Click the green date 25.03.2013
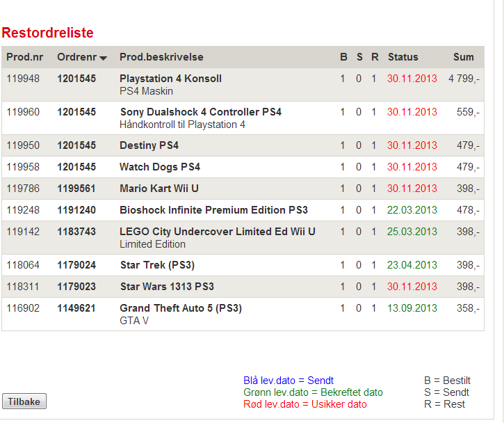The width and height of the screenshot is (504, 423). [412, 232]
